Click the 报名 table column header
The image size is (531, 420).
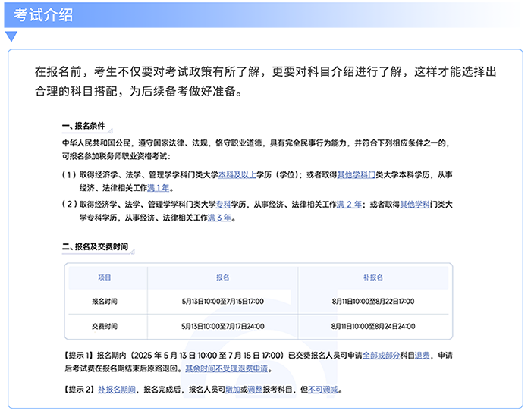pyautogui.click(x=222, y=277)
